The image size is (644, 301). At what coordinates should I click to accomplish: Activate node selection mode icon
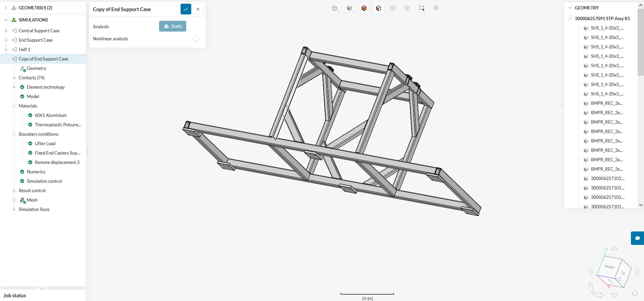[393, 8]
